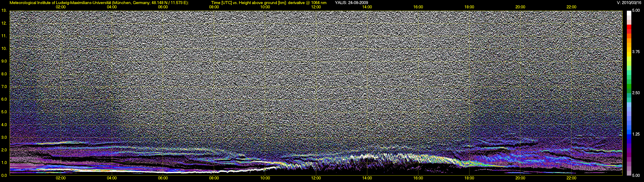The height and width of the screenshot is (182, 644).
Task: Click the 5.00 value atop the color scale
Action: click(636, 10)
